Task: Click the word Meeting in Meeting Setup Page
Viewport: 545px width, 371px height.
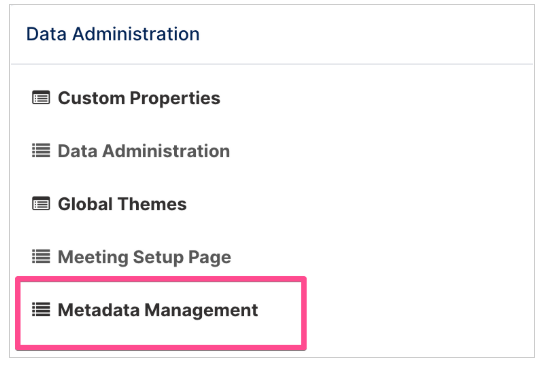Action: 93,258
